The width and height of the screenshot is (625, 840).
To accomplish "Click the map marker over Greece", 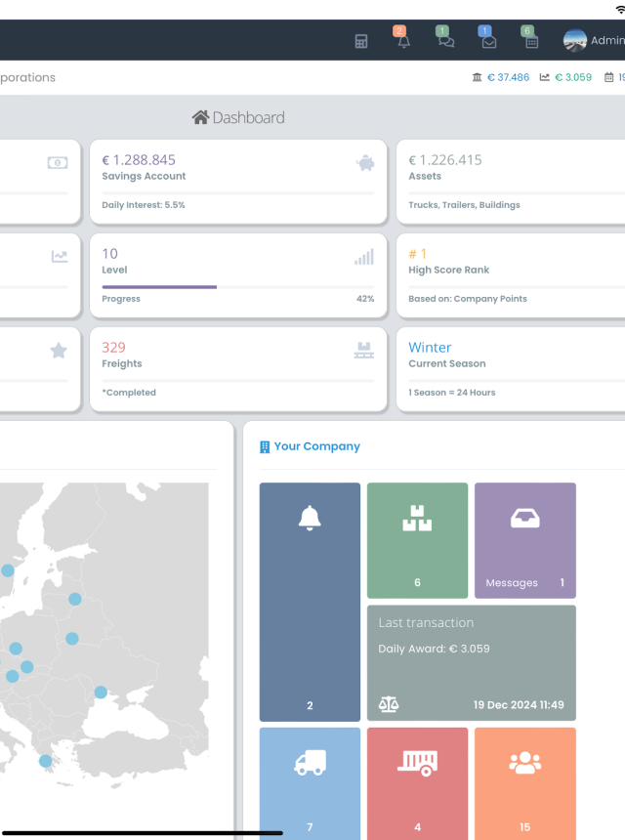I will tap(46, 761).
